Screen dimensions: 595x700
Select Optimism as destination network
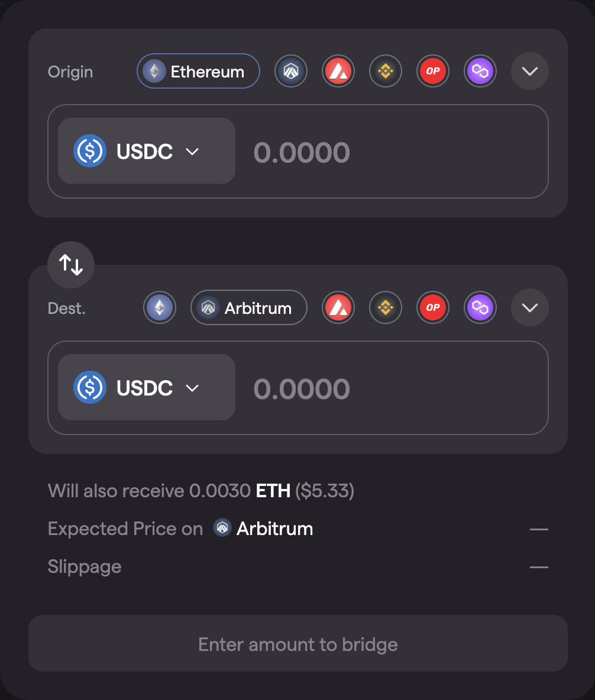pyautogui.click(x=433, y=308)
